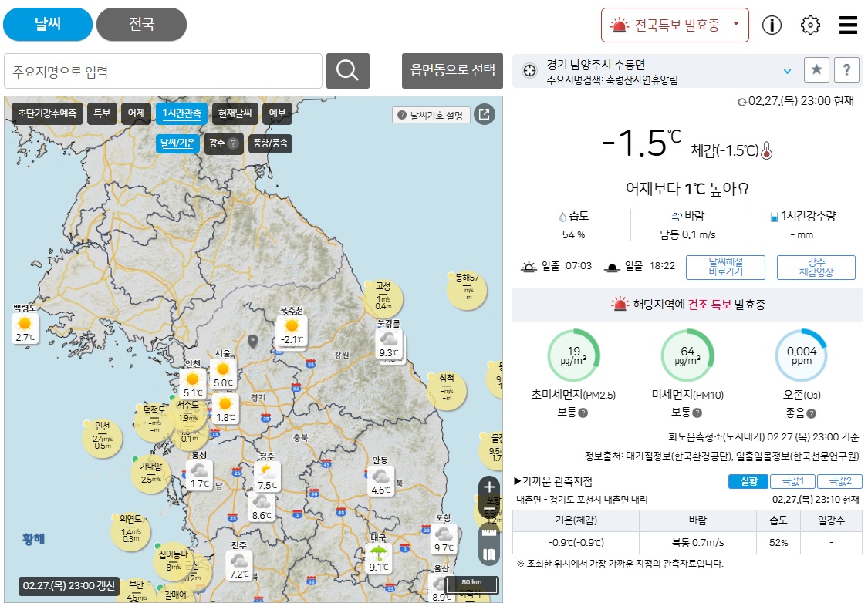Switch to the 초단기강수예측 map tab
868x603 pixels.
(x=47, y=113)
